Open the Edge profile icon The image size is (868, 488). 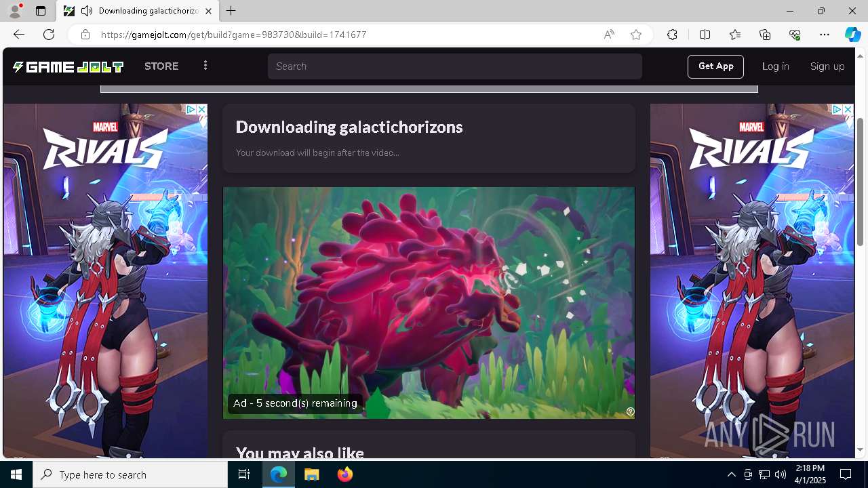(15, 11)
